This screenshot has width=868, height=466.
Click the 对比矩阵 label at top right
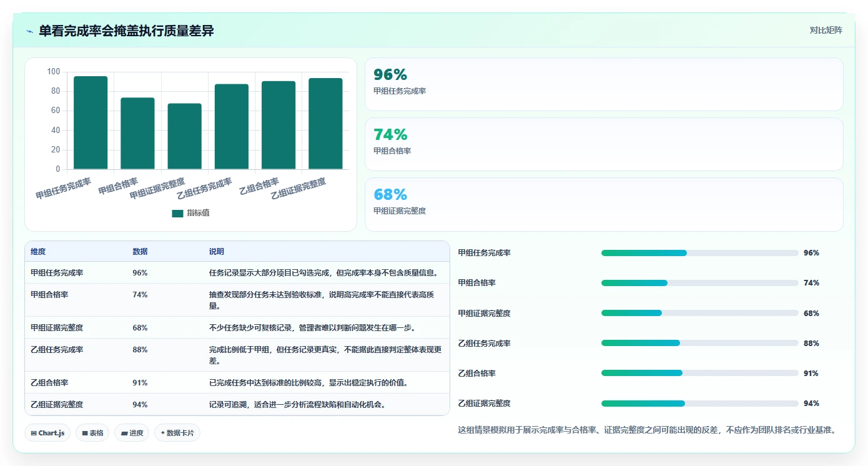[x=826, y=30]
